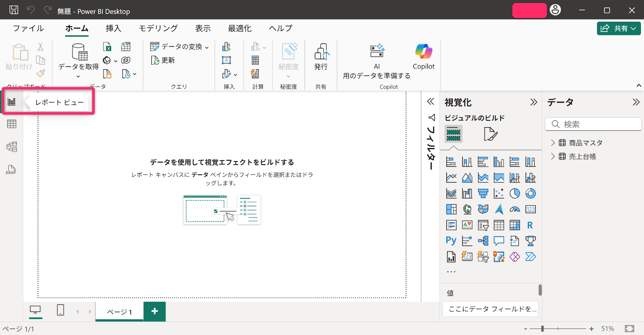Add the Power Apps visual
644x335 pixels.
click(515, 256)
